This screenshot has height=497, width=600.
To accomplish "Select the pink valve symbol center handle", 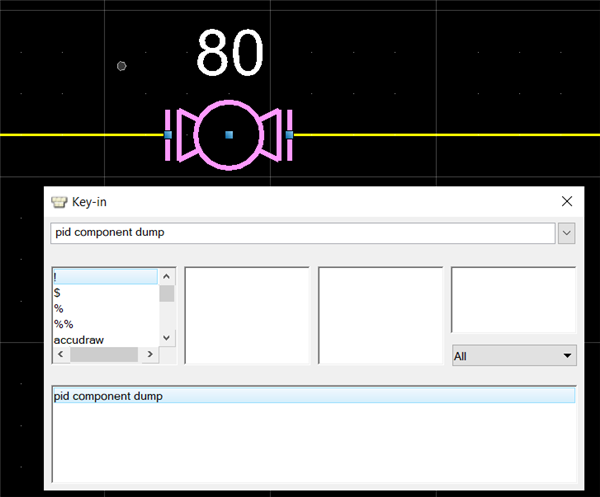I will (x=229, y=135).
